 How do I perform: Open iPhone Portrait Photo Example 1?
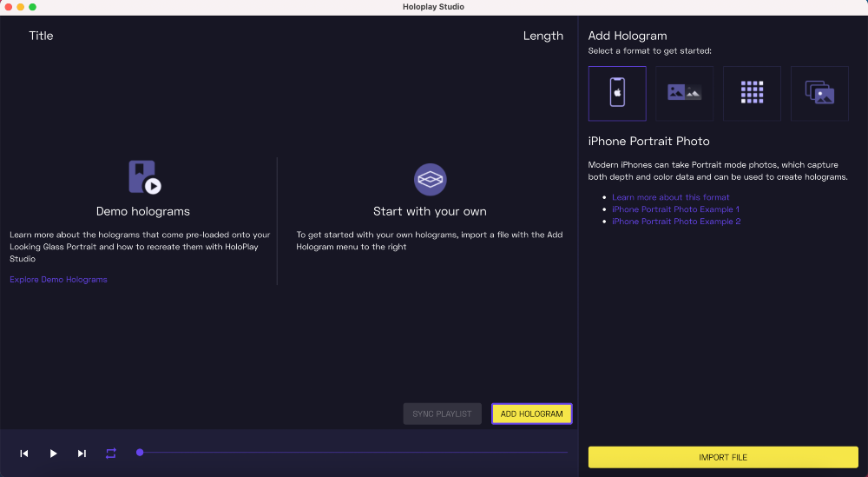[x=675, y=209]
